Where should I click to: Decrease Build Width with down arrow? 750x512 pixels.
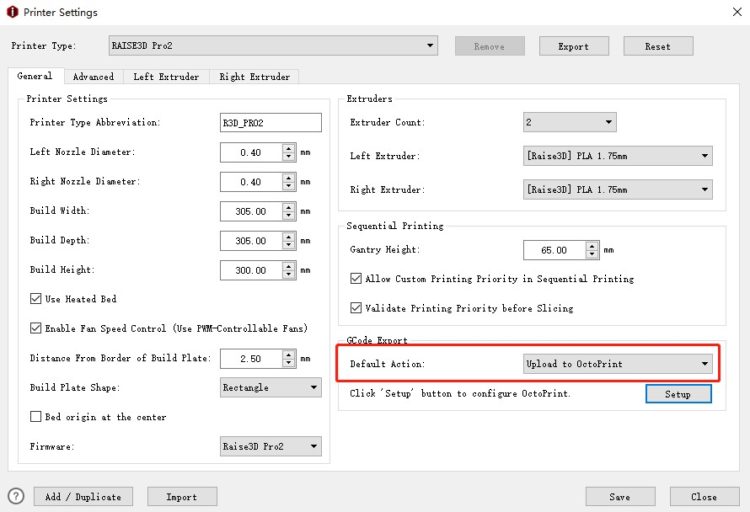[289, 216]
